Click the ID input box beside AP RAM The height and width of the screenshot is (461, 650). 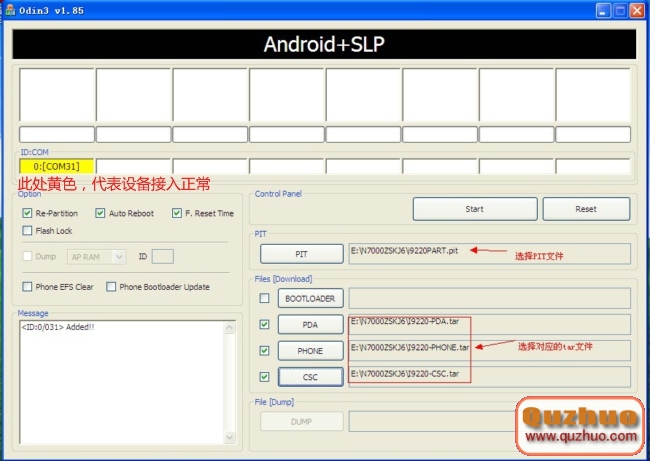tap(162, 257)
